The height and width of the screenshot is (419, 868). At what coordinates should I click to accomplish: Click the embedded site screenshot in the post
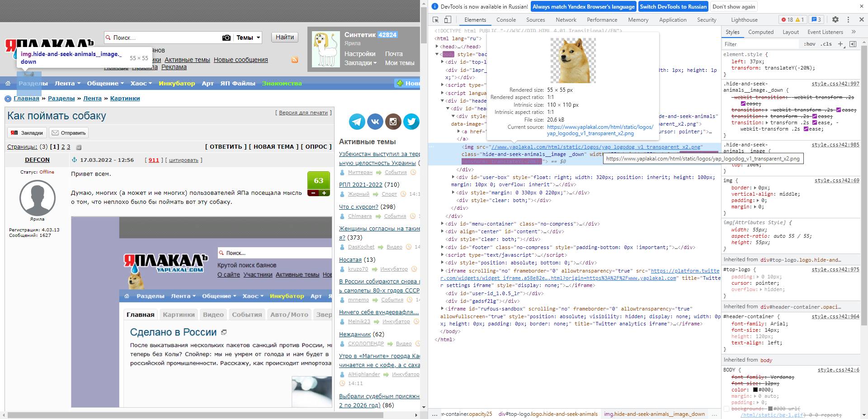tap(202, 312)
